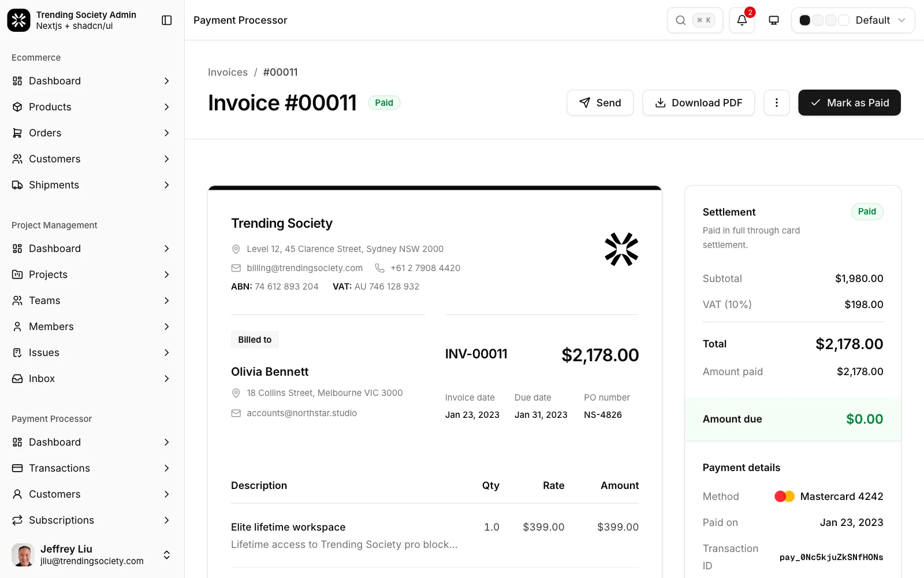924x578 pixels.
Task: Go to Invoices breadcrumb link
Action: point(228,72)
